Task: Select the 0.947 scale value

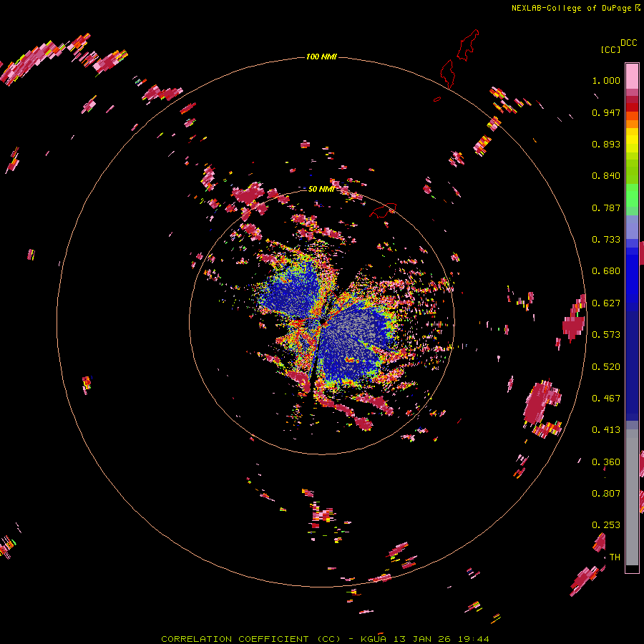Action: (x=606, y=112)
